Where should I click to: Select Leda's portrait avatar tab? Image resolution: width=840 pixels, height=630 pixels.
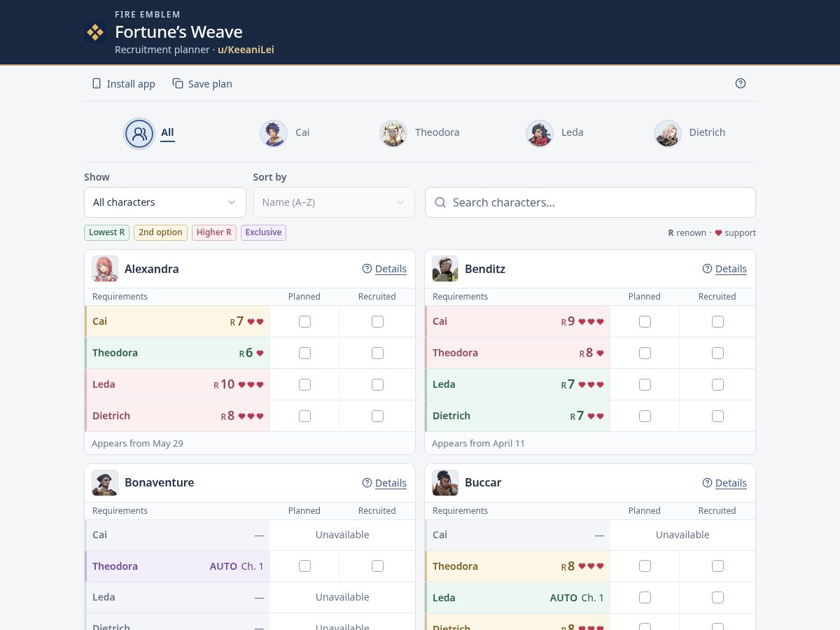click(540, 133)
